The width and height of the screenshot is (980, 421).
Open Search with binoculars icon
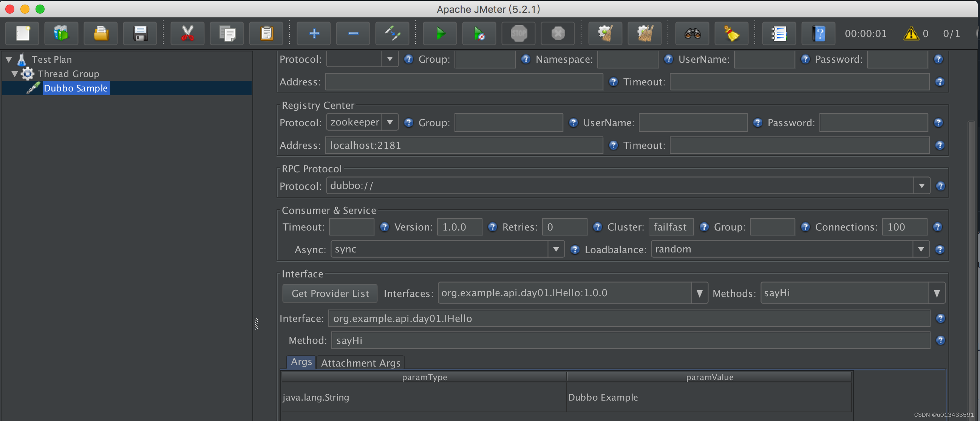pyautogui.click(x=692, y=34)
